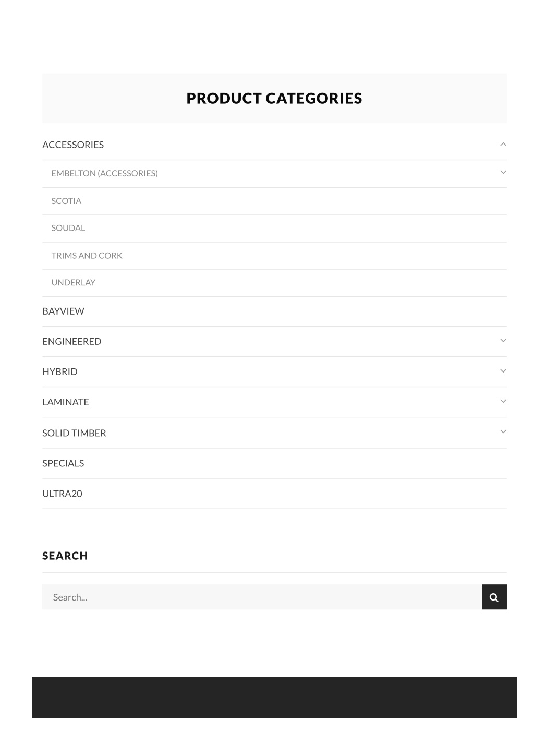Open the Laminate category link
534x756 pixels.
[x=65, y=402]
